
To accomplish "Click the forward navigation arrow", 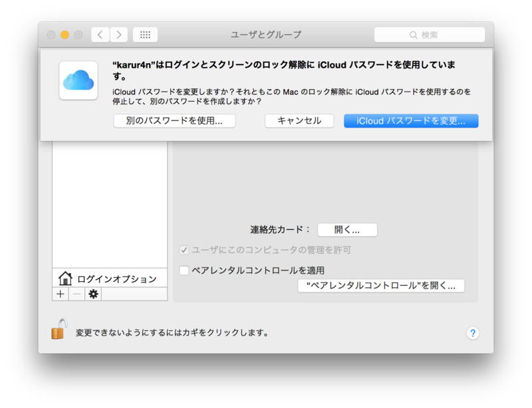I will pyautogui.click(x=119, y=35).
